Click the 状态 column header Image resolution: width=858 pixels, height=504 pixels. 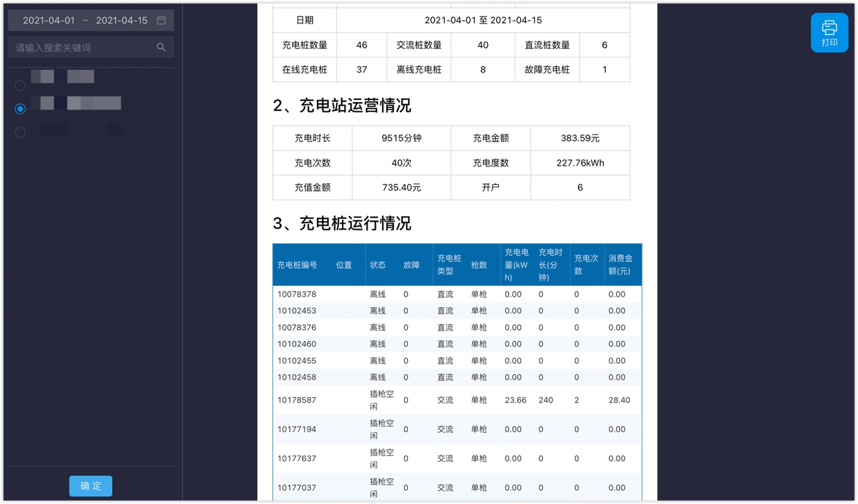pyautogui.click(x=378, y=264)
